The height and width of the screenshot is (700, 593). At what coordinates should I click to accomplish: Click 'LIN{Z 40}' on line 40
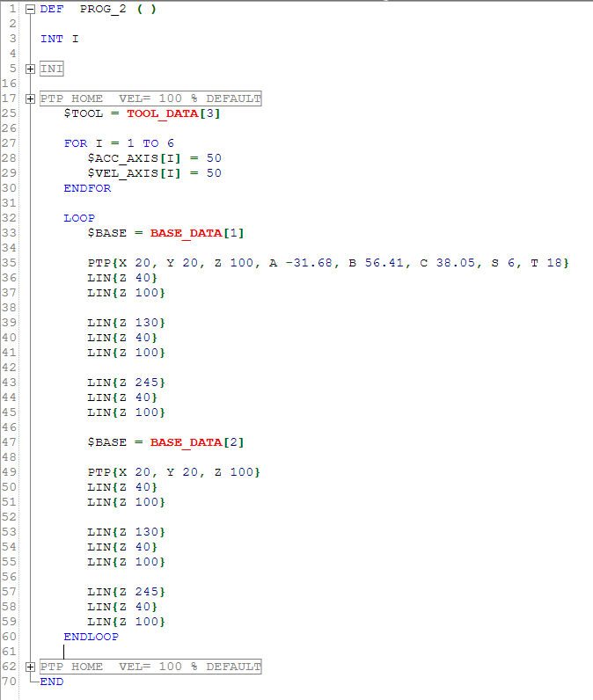click(122, 338)
